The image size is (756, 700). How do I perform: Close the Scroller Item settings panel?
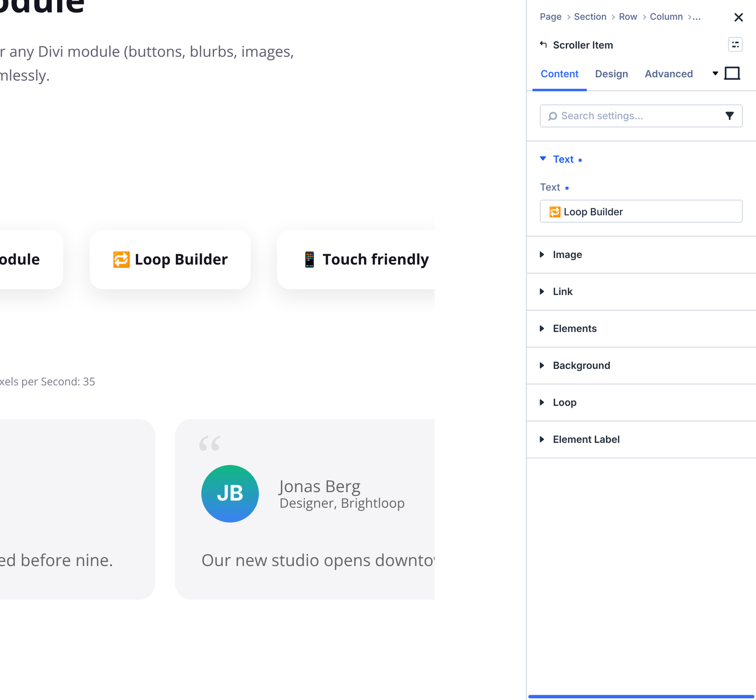[x=739, y=17]
